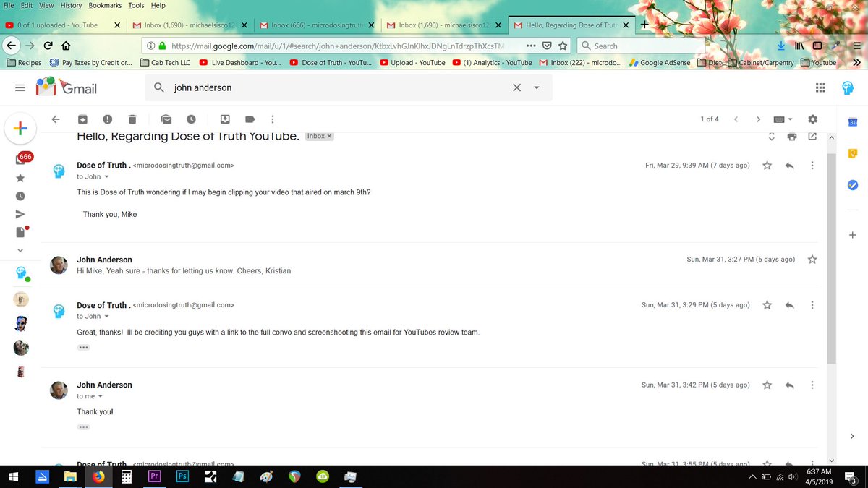The height and width of the screenshot is (488, 868).
Task: Star John Anderson's 3:42 PM message
Action: click(x=767, y=385)
